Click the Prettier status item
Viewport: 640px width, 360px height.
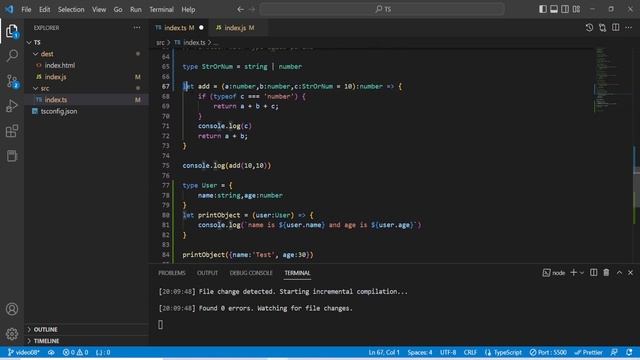pos(588,352)
